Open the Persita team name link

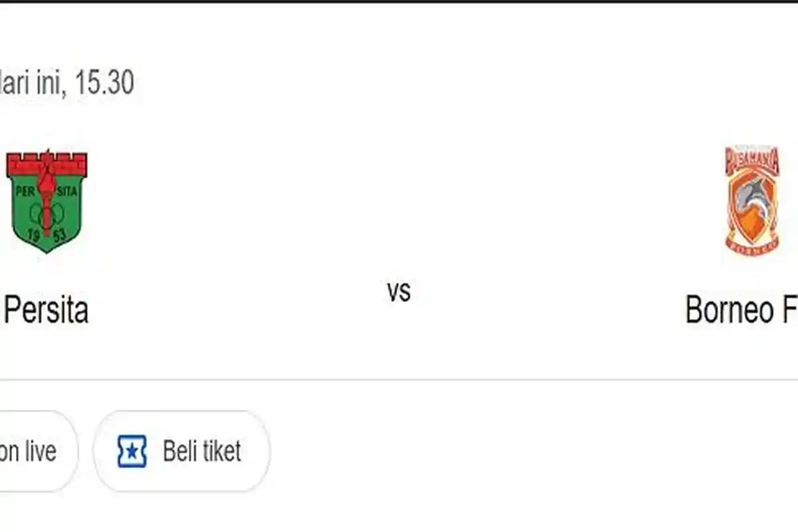point(47,311)
